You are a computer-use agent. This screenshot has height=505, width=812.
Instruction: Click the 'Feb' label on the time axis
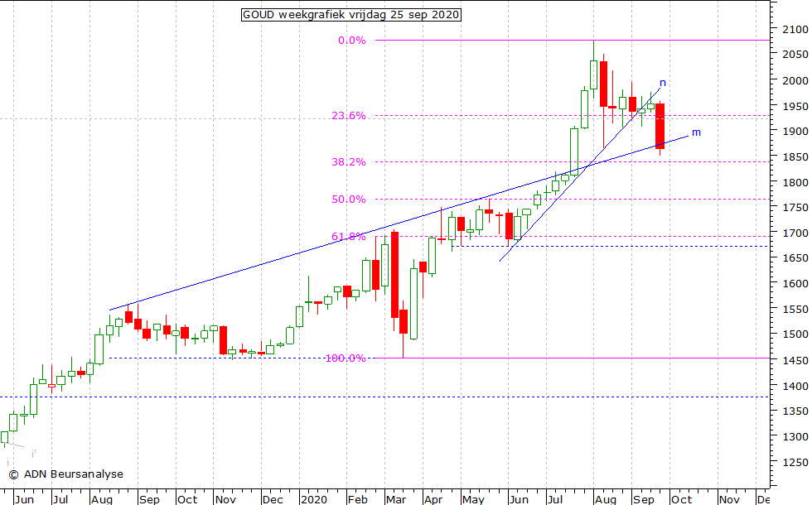(x=358, y=499)
